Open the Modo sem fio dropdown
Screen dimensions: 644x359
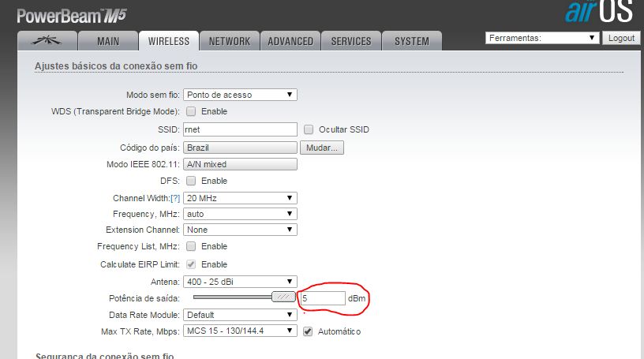(x=240, y=95)
